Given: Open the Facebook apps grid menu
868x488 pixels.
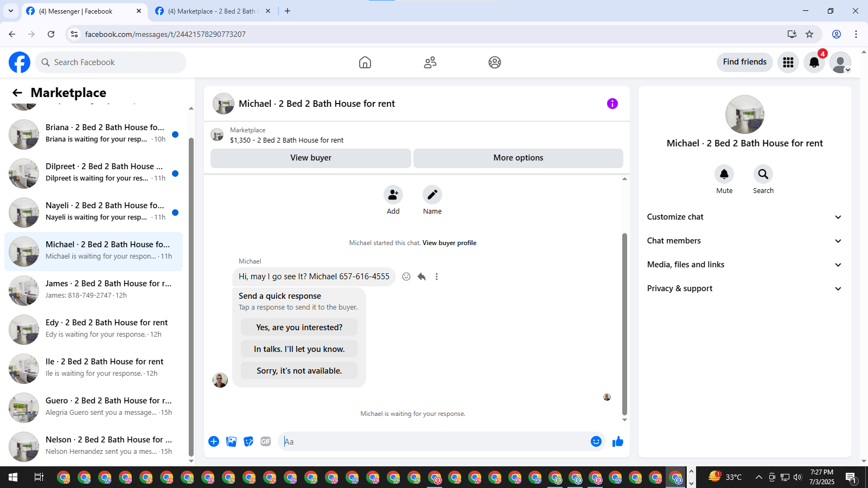Looking at the screenshot, I should pyautogui.click(x=788, y=62).
